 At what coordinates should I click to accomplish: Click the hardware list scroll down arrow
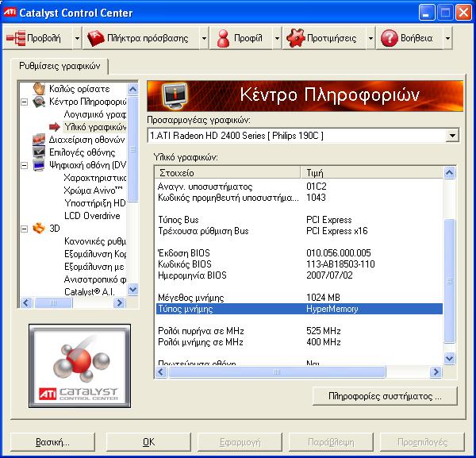pos(449,358)
